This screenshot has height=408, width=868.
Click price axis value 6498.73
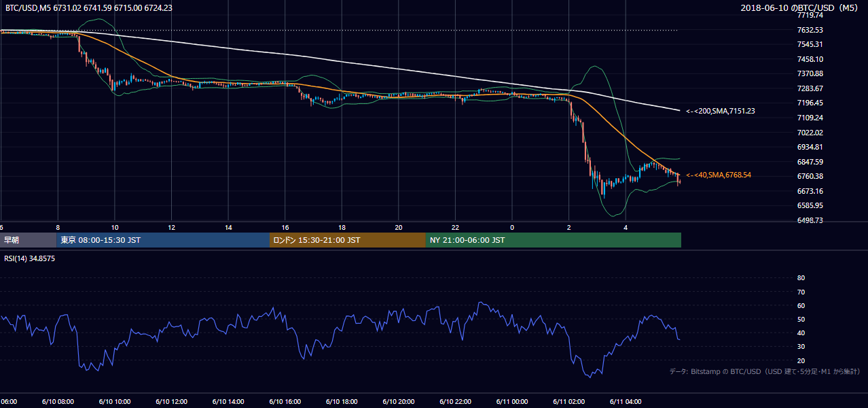[x=810, y=220]
